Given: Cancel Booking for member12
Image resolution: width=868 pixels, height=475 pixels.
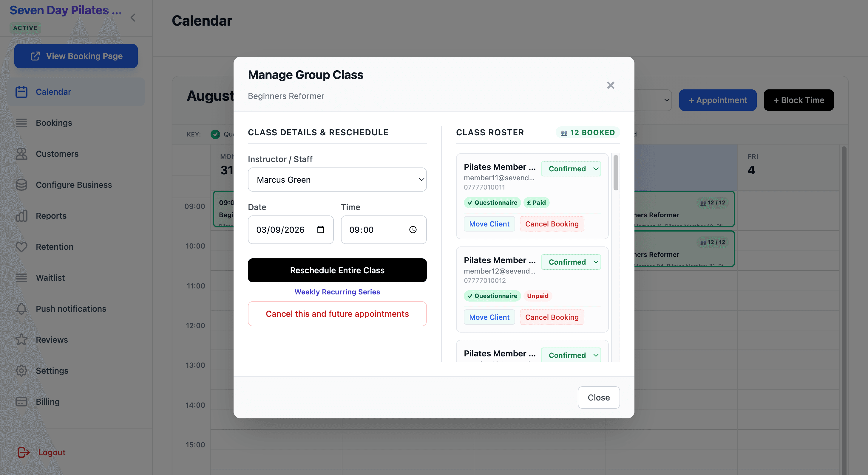Looking at the screenshot, I should pyautogui.click(x=552, y=317).
